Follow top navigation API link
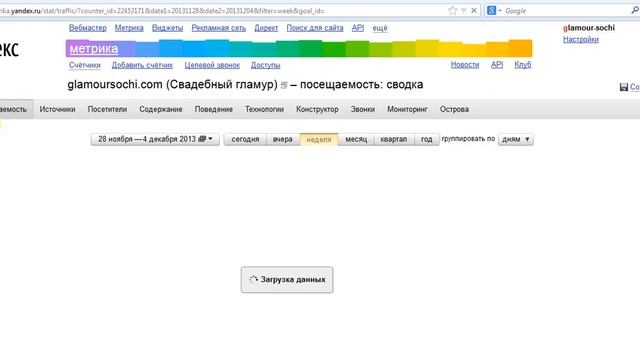 point(358,28)
